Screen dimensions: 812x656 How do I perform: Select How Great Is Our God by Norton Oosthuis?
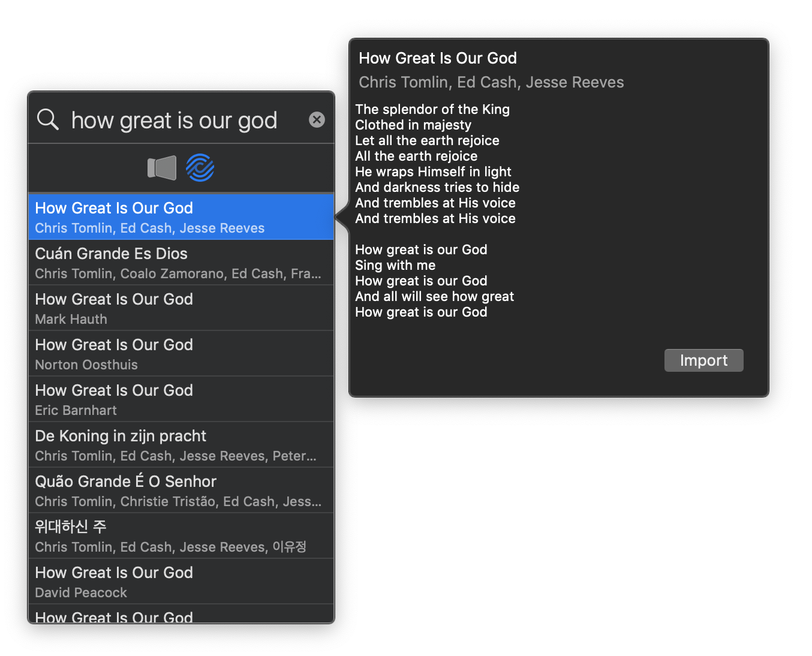181,354
